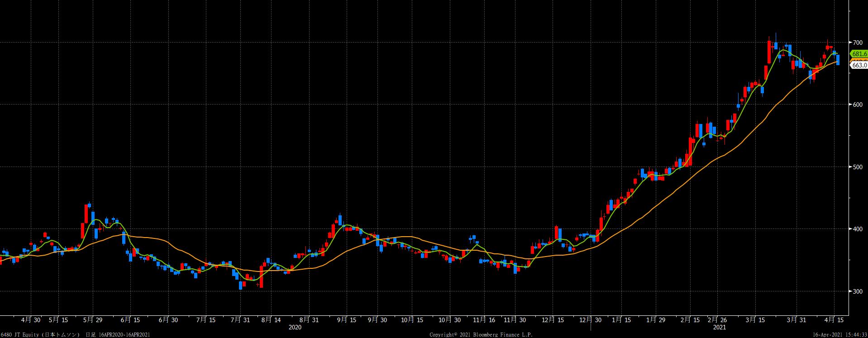This screenshot has height=338, width=868.
Task: Click the 600 price axis label
Action: (x=857, y=105)
